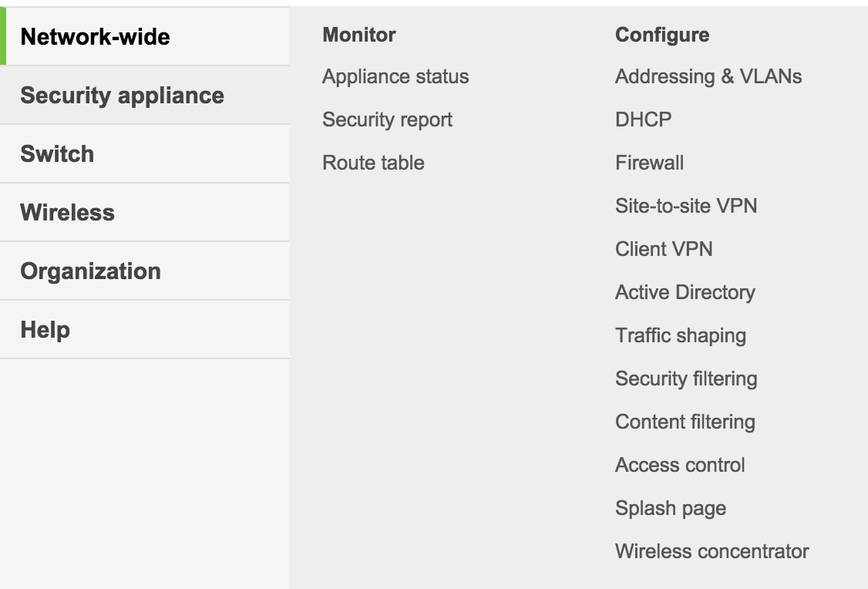The image size is (868, 589).
Task: Open the Wireless menu section
Action: click(67, 213)
